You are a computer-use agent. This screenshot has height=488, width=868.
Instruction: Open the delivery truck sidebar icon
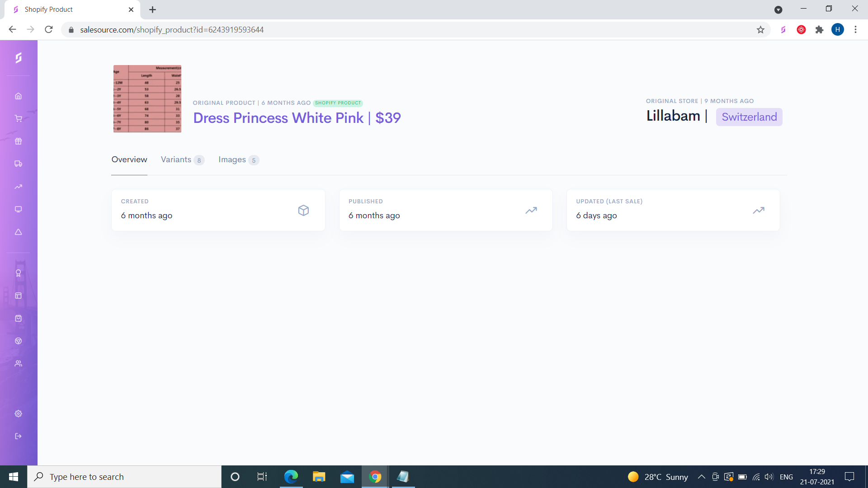tap(18, 164)
